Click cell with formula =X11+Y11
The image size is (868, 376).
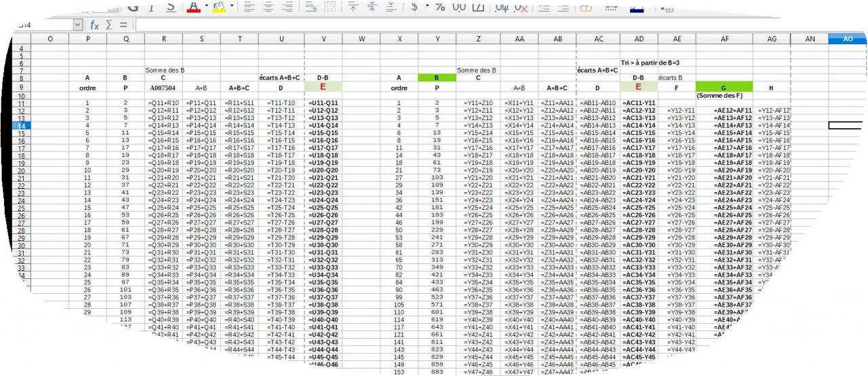(x=520, y=102)
